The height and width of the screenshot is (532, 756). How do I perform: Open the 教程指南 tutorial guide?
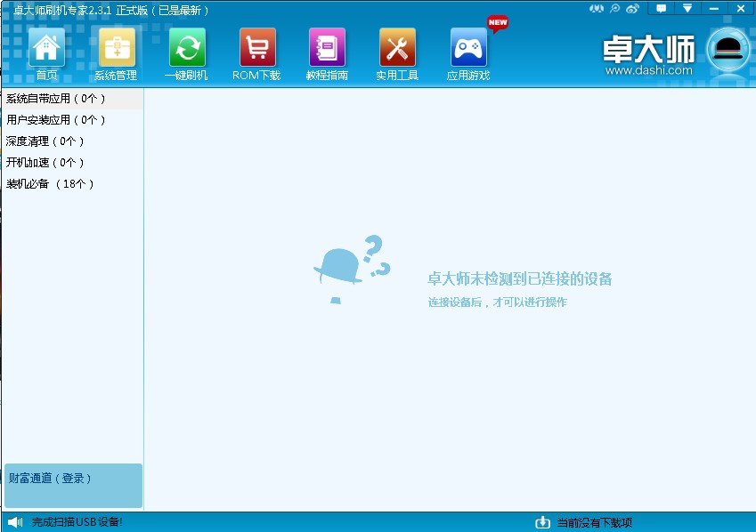pyautogui.click(x=327, y=51)
